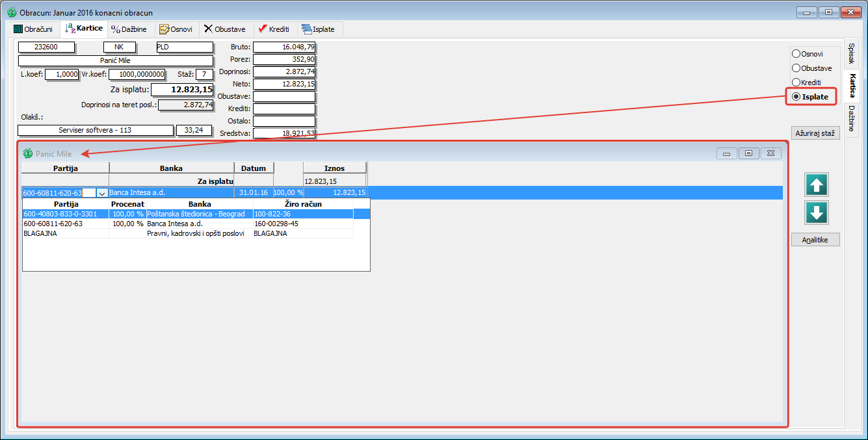Open the Spisak vertical side tab
Screen dimensions: 868x440
[851, 54]
